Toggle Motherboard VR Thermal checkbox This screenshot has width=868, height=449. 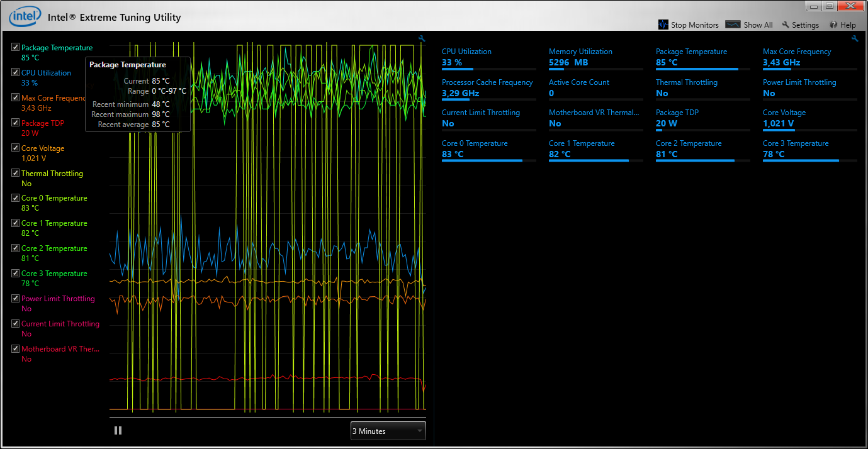(x=16, y=348)
